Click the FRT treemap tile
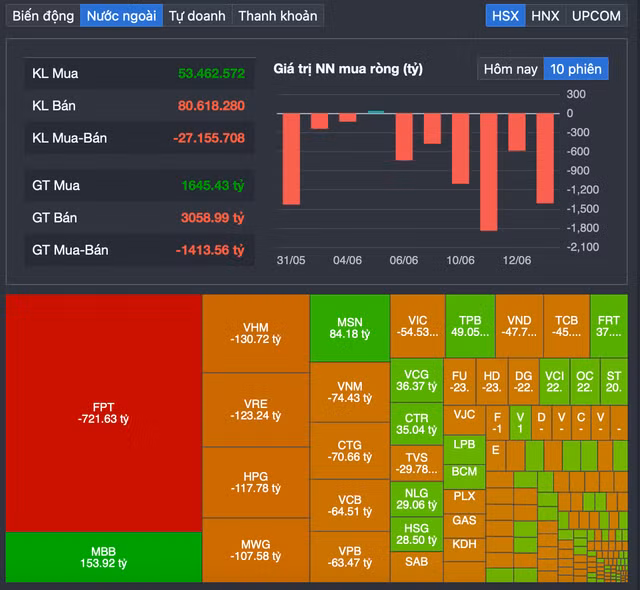 pos(609,326)
